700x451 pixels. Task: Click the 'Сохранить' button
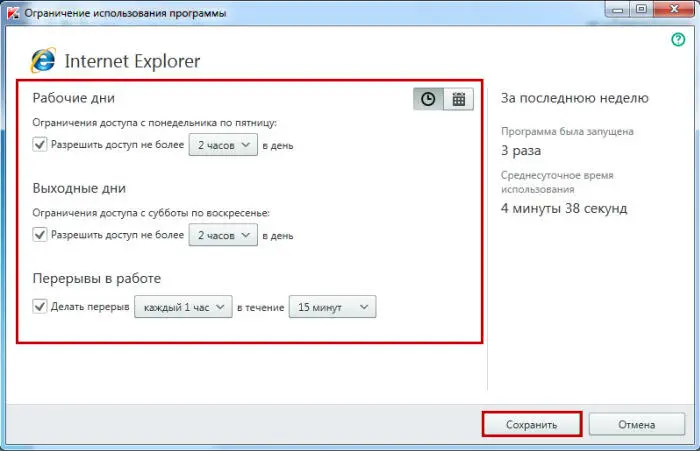click(532, 424)
